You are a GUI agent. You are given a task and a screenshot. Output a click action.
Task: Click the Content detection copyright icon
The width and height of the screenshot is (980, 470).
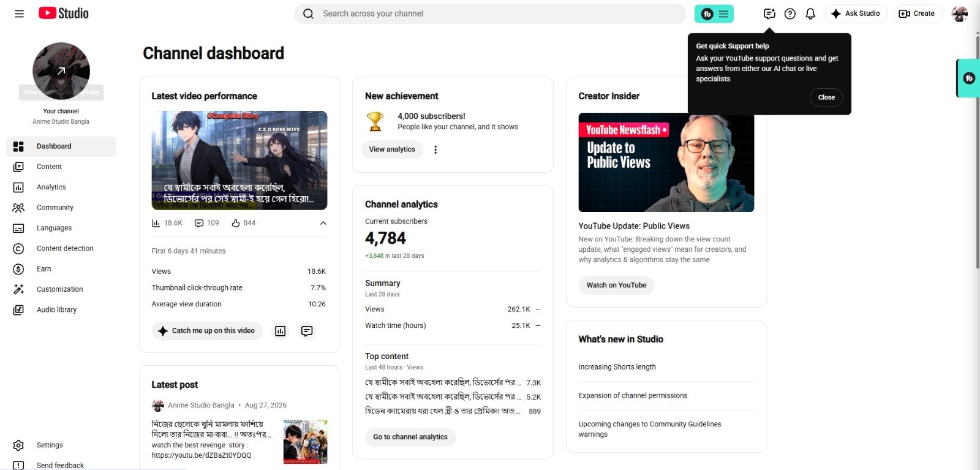tap(18, 249)
